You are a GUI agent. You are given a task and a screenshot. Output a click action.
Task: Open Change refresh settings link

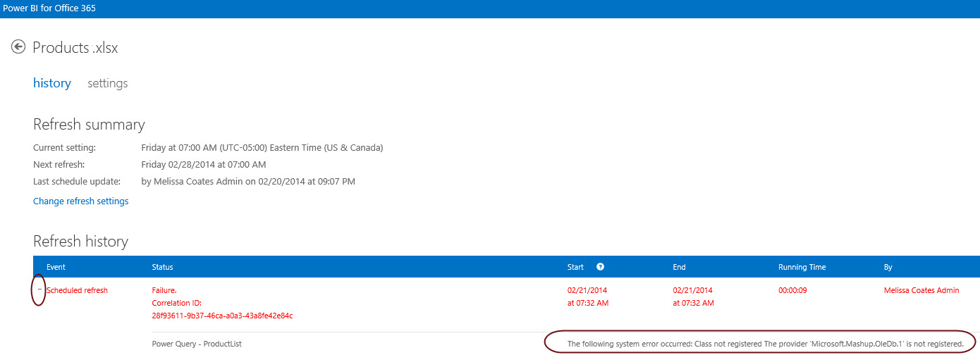pyautogui.click(x=81, y=201)
